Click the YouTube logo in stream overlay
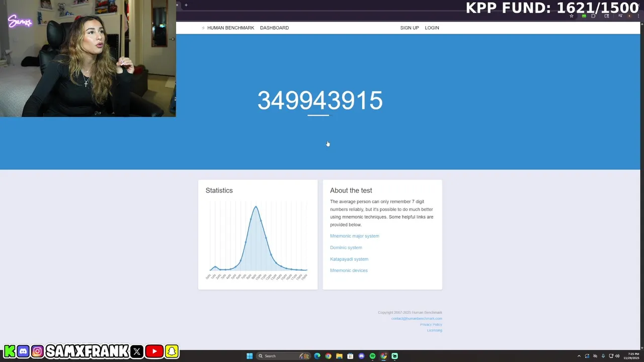This screenshot has width=644, height=362. click(154, 351)
